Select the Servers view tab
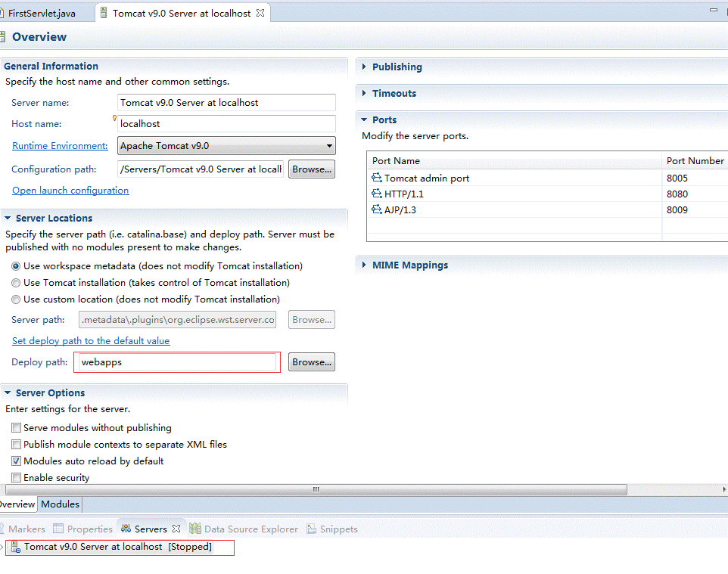 tap(151, 529)
